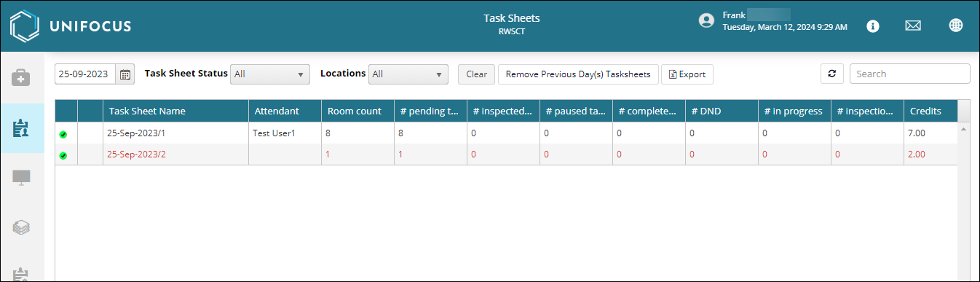Screen dimensions: 980x282
Task: Click user name Frank in header
Action: [x=735, y=15]
